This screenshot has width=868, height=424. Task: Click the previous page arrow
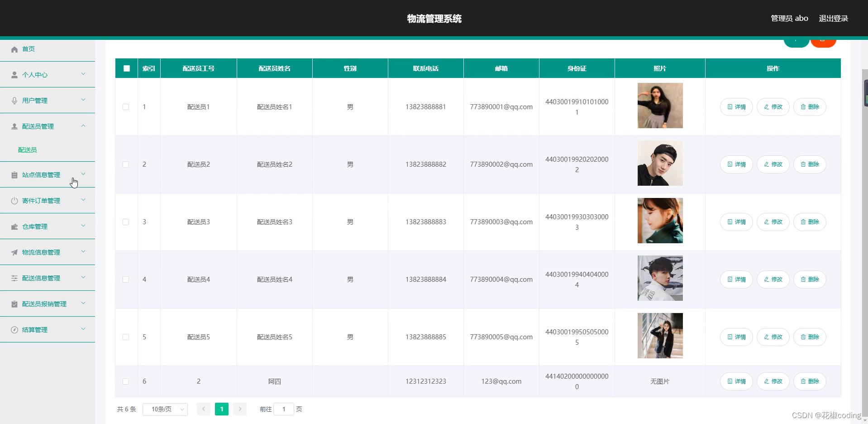[204, 409]
